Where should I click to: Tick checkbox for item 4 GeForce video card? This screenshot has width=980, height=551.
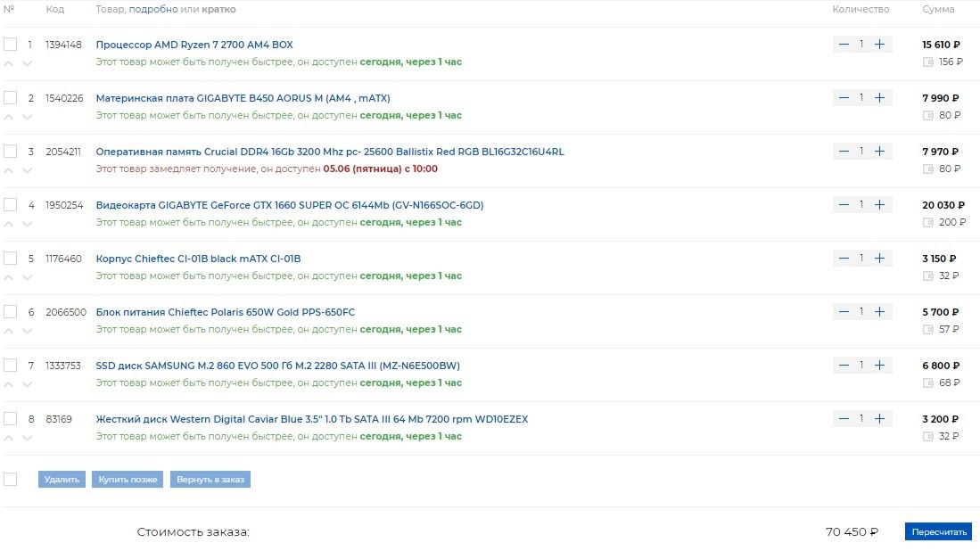click(10, 205)
